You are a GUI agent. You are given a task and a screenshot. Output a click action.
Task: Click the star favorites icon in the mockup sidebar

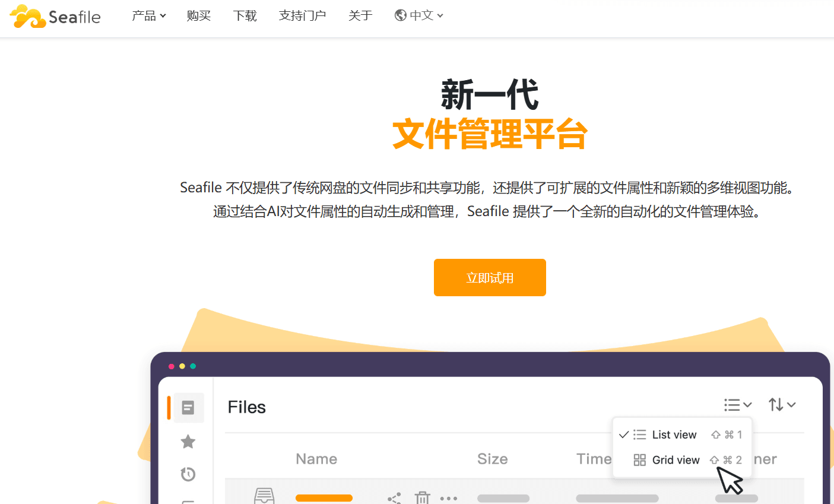point(188,442)
